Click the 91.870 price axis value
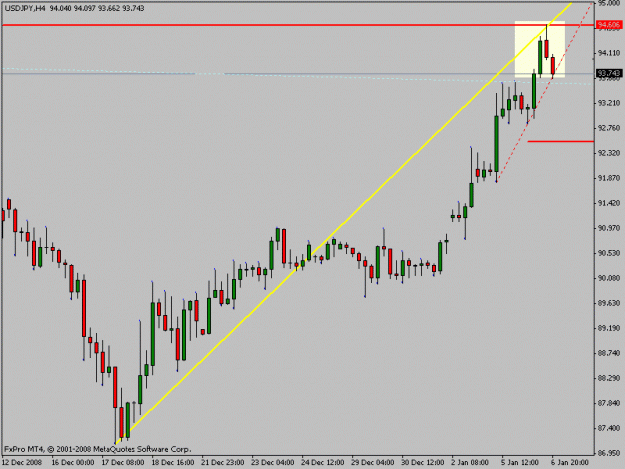Viewport: 625px width, 469px height. point(609,178)
